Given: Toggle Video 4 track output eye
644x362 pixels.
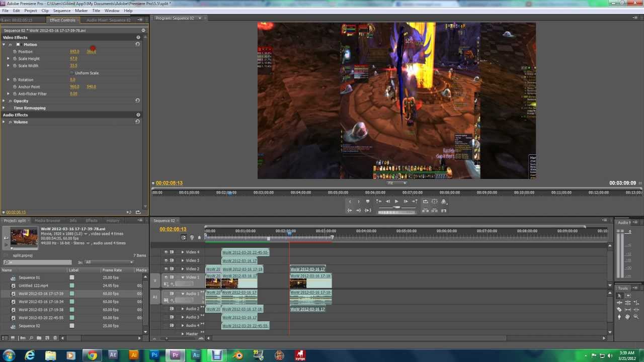Looking at the screenshot, I should (x=166, y=252).
